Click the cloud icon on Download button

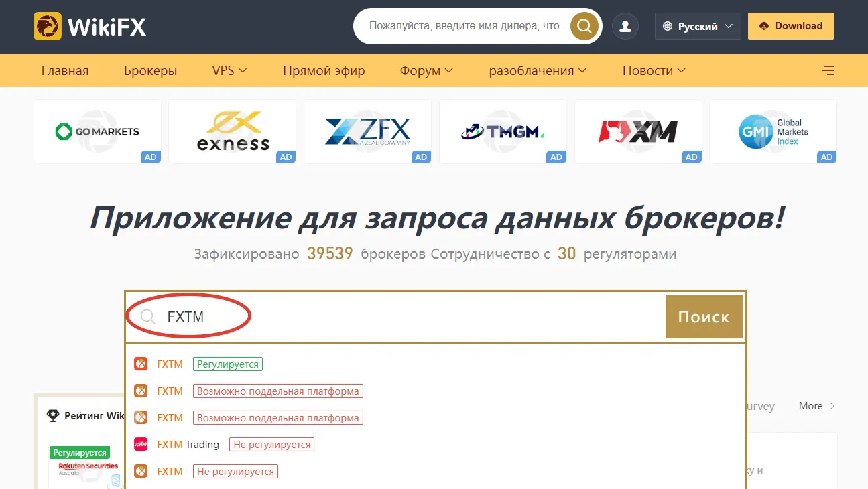click(x=764, y=26)
